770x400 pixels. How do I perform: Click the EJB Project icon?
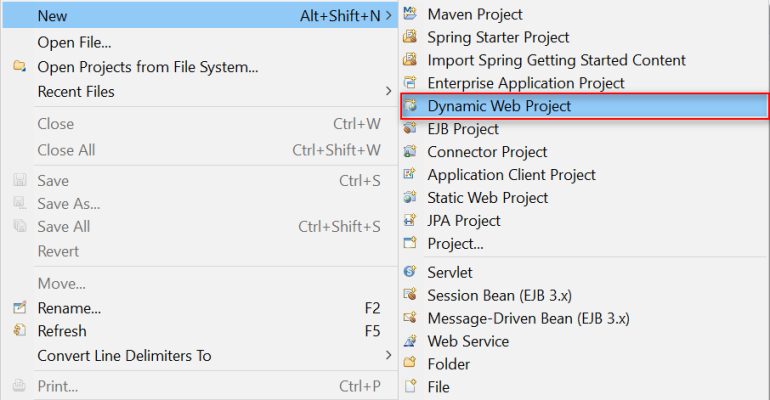410,129
